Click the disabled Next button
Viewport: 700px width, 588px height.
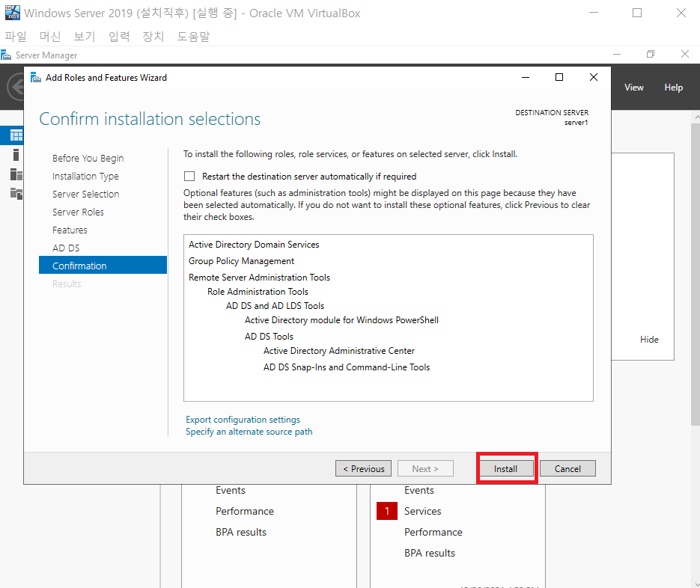click(x=425, y=468)
